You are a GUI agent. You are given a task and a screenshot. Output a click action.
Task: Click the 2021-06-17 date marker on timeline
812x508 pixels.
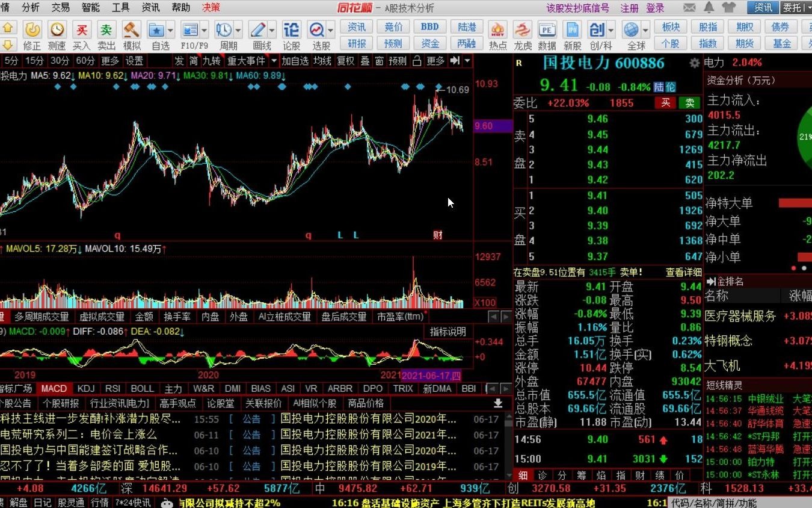pos(431,376)
